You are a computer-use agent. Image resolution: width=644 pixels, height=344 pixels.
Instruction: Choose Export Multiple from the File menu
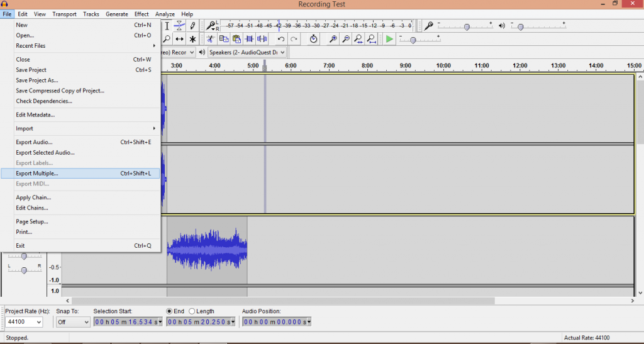coord(80,173)
